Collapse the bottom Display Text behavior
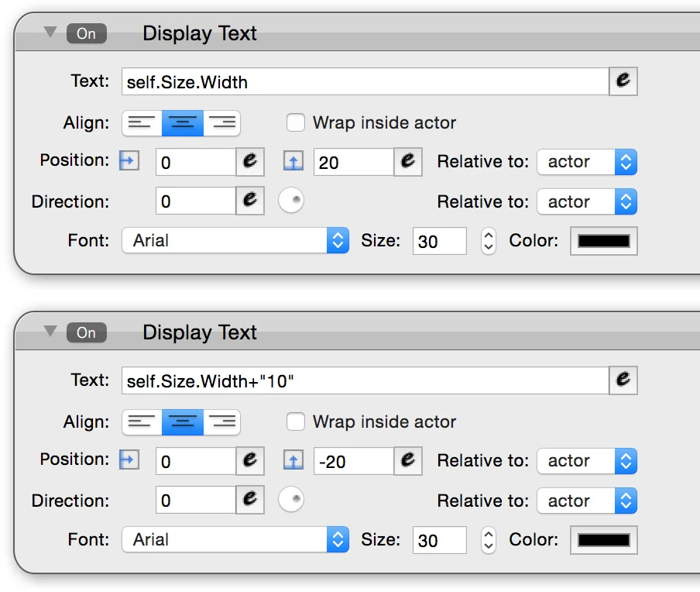 click(50, 331)
